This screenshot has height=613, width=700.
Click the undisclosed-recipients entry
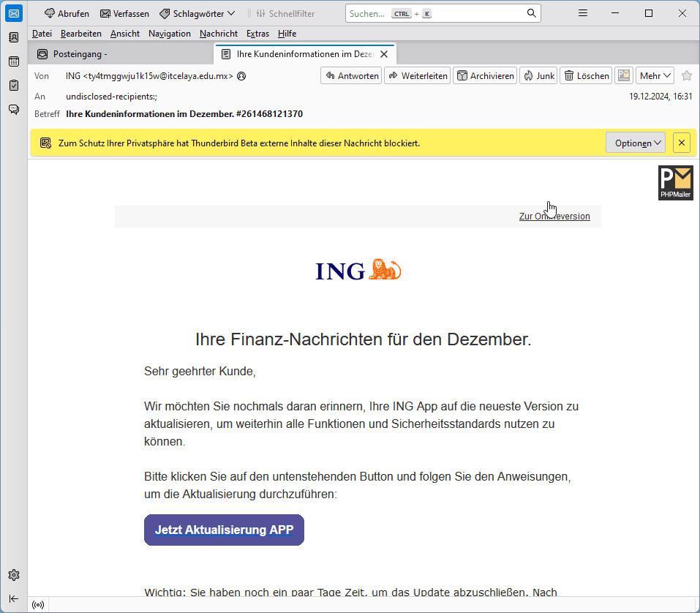coord(111,97)
